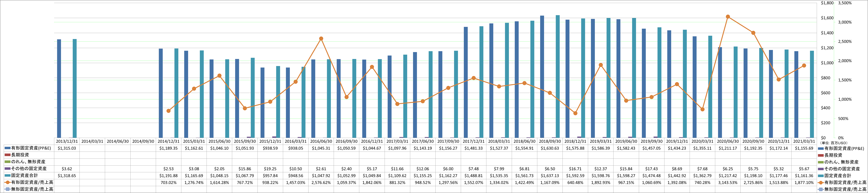Select the ratio cell 1,877.10%
The image size is (868, 193).
point(804,182)
